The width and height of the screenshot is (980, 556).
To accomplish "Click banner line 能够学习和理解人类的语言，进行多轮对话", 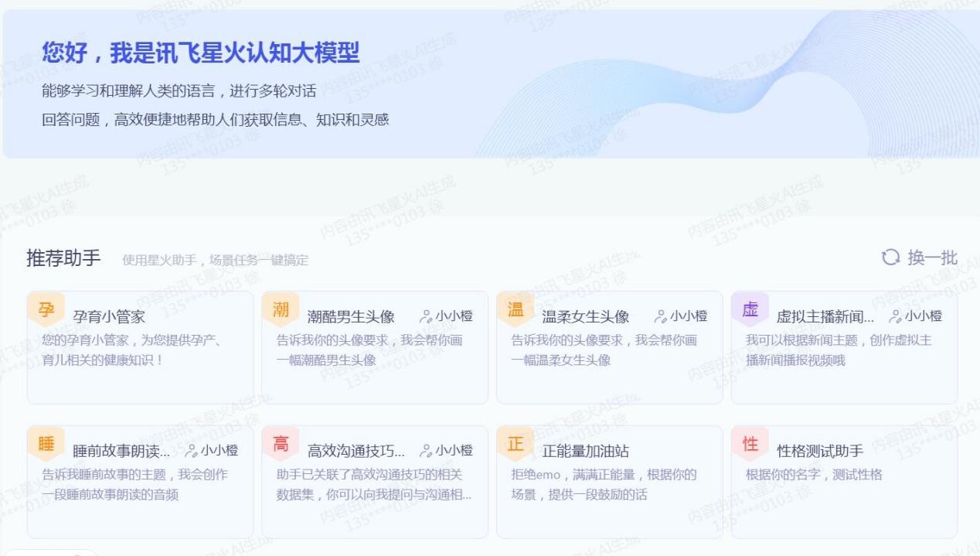I will (x=179, y=91).
